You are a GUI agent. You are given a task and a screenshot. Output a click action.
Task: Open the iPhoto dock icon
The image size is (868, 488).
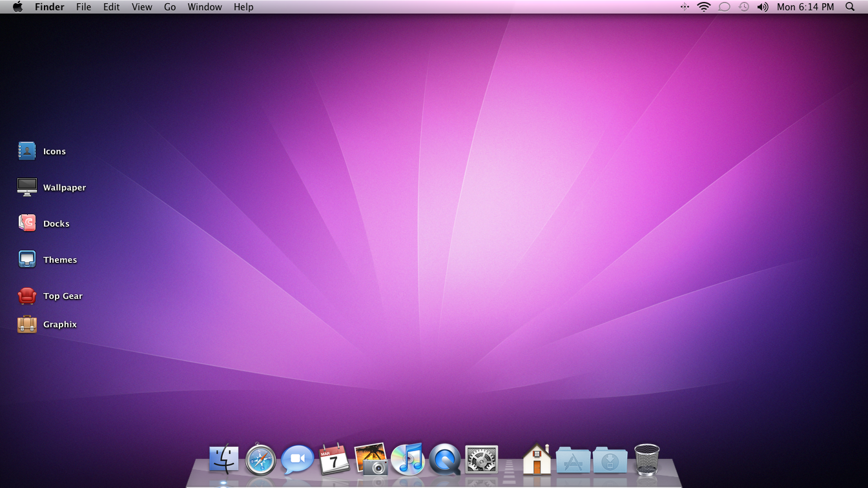coord(371,459)
